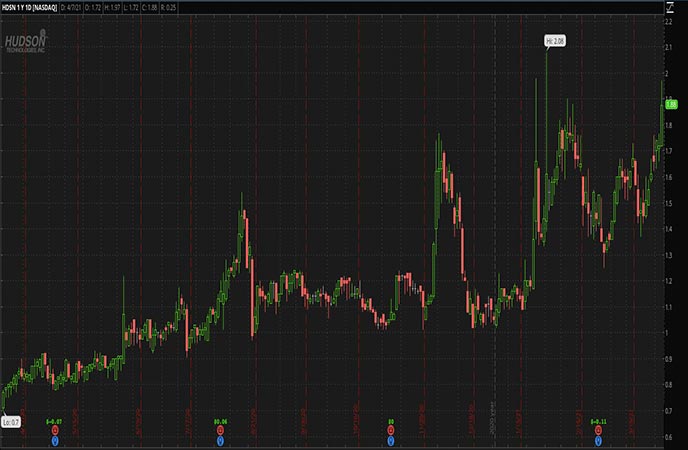Click the green 1.88 last-price tag on the axis
This screenshot has height=450, width=688.
point(671,104)
